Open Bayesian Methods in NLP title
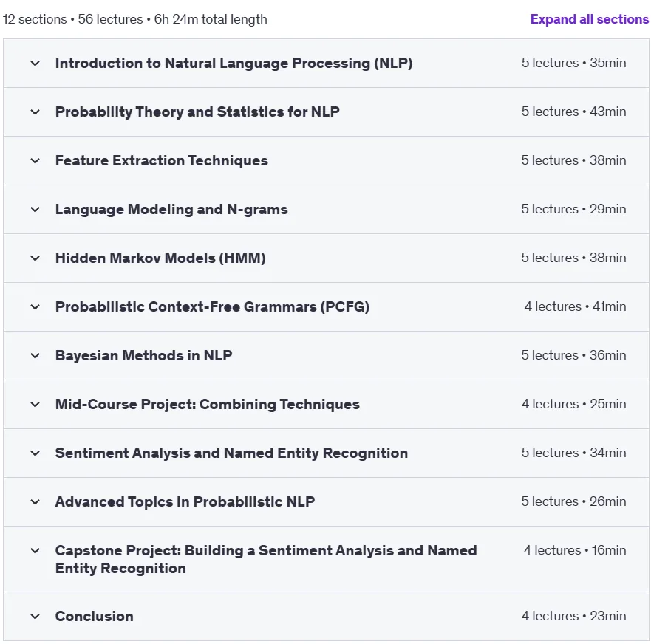The image size is (651, 644). (143, 356)
